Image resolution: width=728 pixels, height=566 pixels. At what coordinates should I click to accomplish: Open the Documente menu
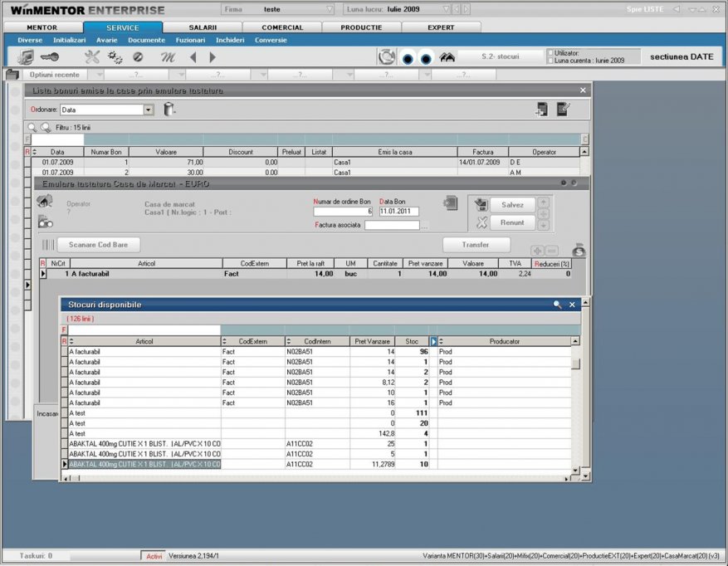click(x=146, y=40)
